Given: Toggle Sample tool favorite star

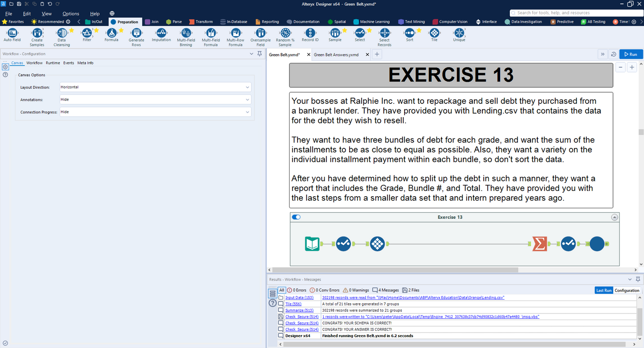Looking at the screenshot, I should point(345,31).
